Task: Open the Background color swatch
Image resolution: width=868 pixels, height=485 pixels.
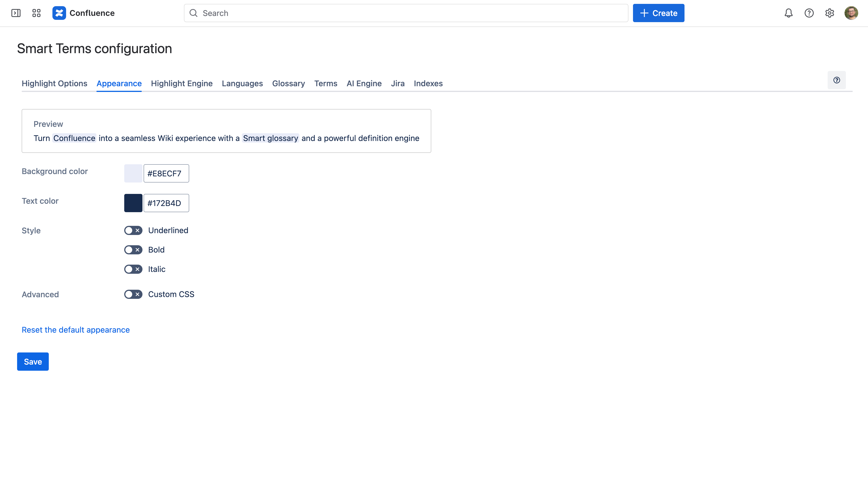Action: [x=133, y=173]
